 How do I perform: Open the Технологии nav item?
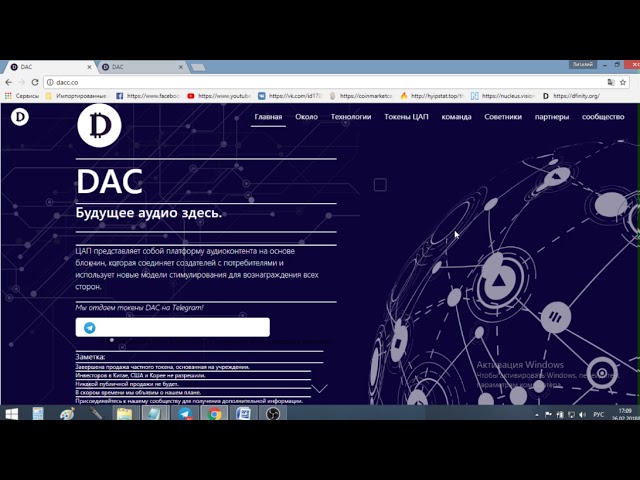point(351,117)
